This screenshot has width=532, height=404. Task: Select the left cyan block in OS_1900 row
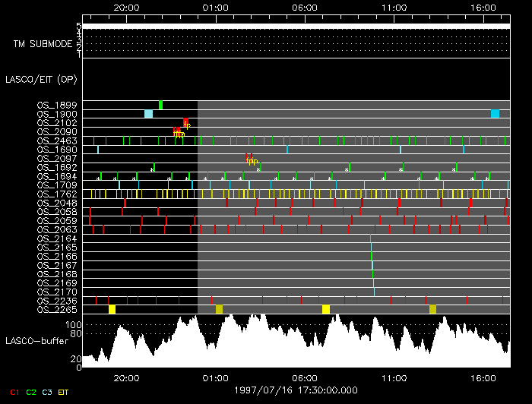click(148, 114)
